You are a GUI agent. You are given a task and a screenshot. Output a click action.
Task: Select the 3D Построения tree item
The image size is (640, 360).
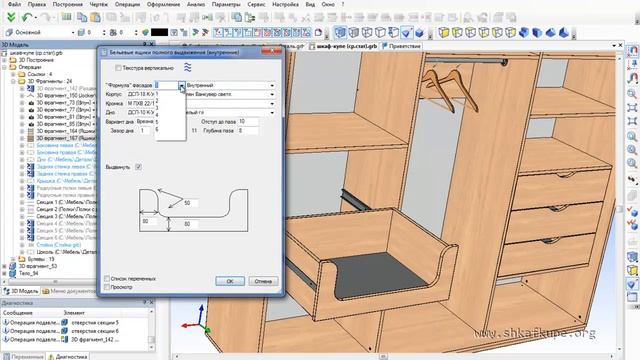click(x=36, y=60)
